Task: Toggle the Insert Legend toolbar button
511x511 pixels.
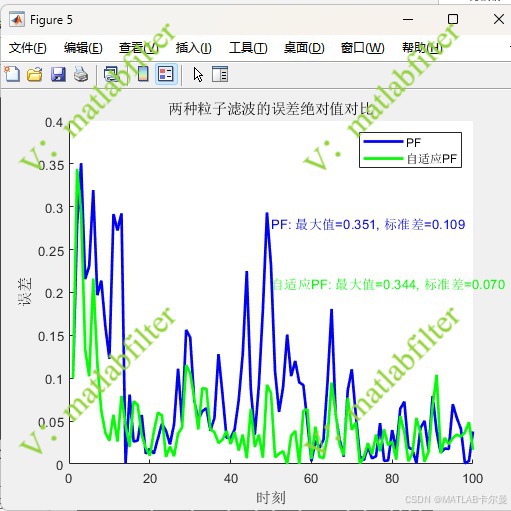Action: [166, 74]
